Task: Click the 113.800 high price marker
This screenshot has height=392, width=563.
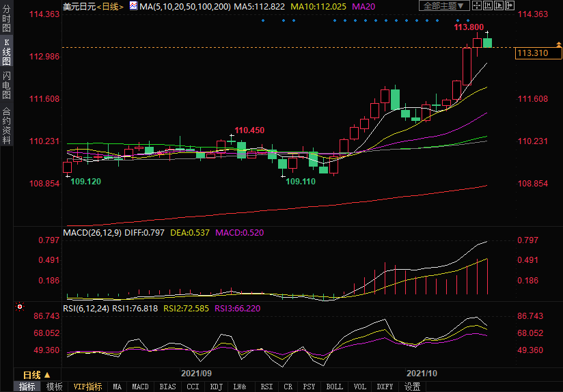Action: pyautogui.click(x=469, y=27)
